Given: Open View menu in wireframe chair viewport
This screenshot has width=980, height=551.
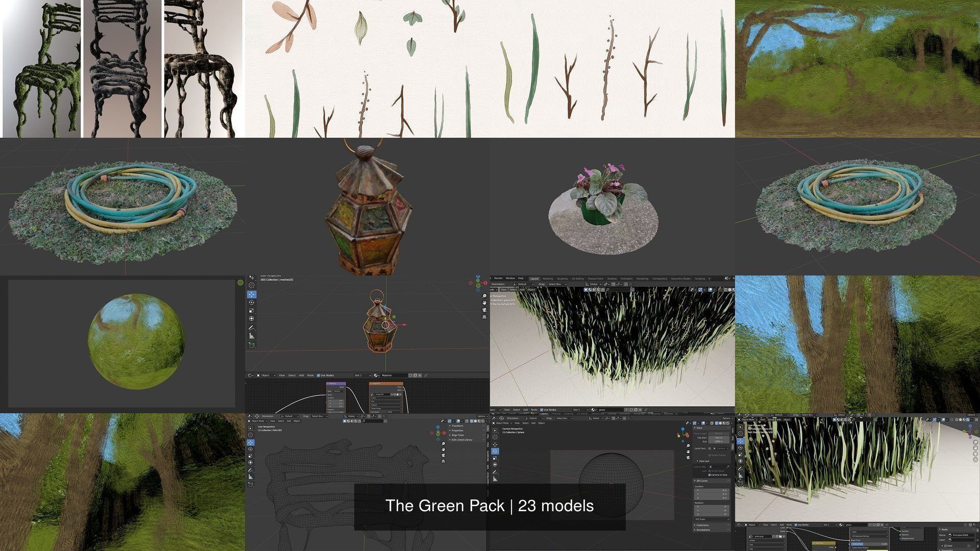Looking at the screenshot, I should (273, 421).
